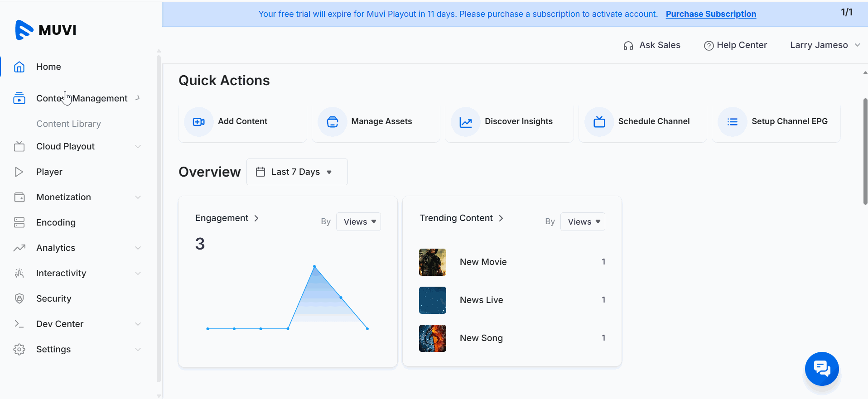Open the Last 7 Days date dropdown
This screenshot has width=868, height=399.
click(x=297, y=172)
